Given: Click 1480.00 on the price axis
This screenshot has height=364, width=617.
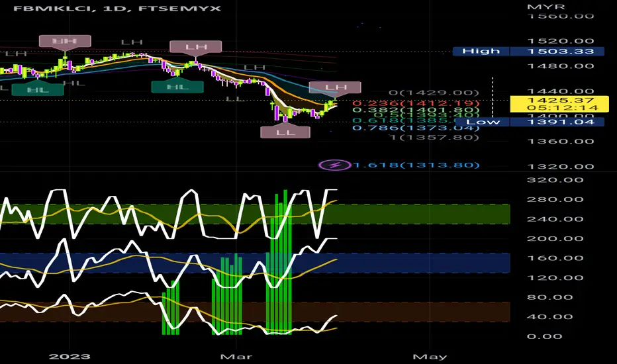Looking at the screenshot, I should [561, 66].
